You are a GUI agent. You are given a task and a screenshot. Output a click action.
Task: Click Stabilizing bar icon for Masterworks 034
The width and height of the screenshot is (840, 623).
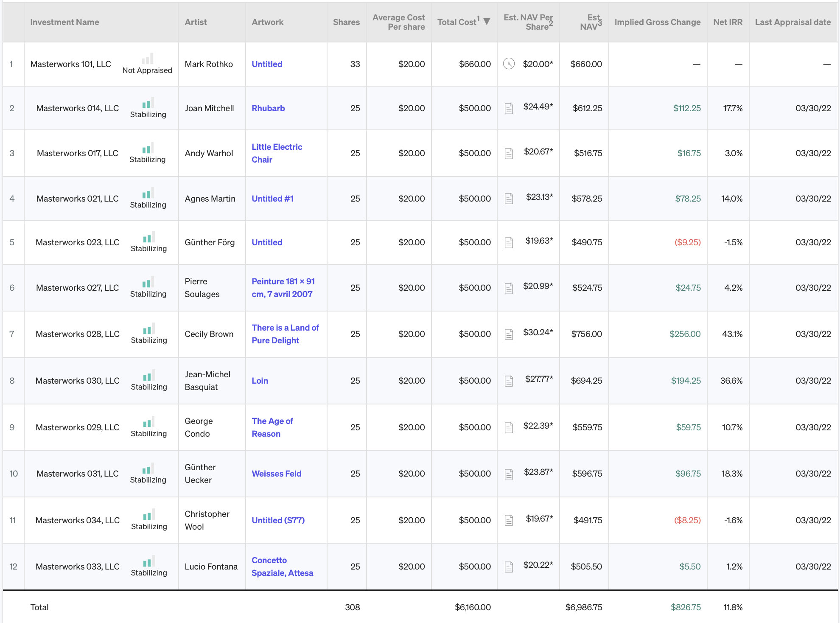149,515
